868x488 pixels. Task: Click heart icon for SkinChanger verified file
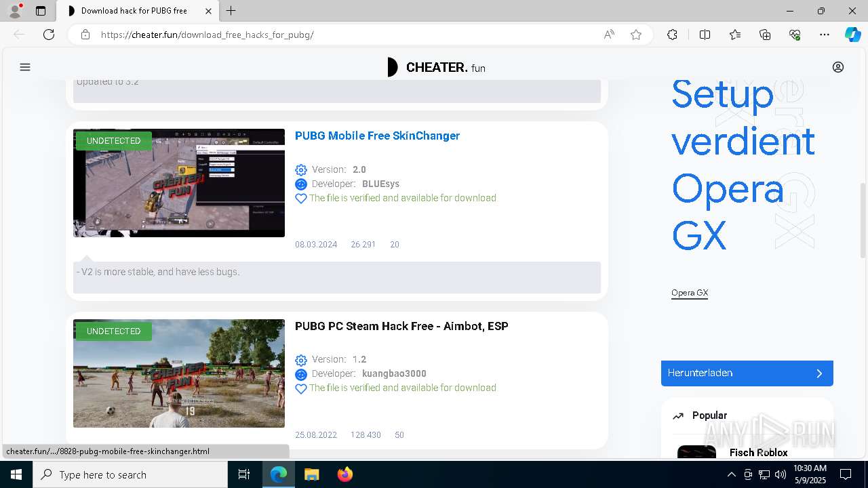(301, 199)
